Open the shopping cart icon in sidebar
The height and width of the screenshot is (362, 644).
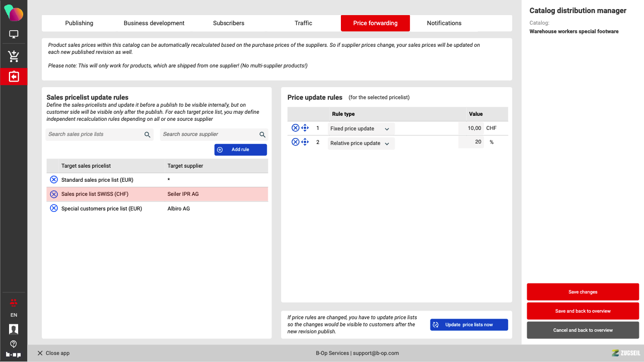(14, 56)
